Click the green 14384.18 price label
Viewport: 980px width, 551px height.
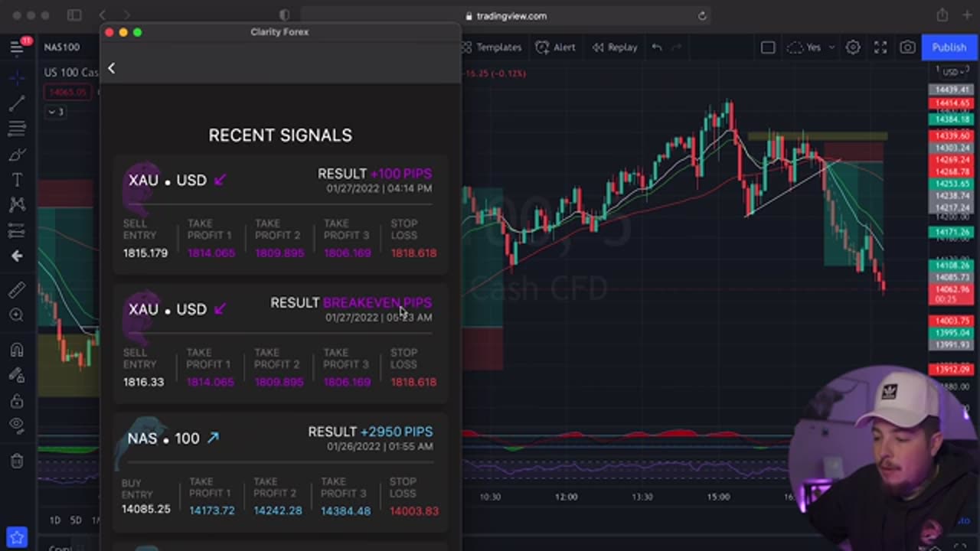(950, 119)
